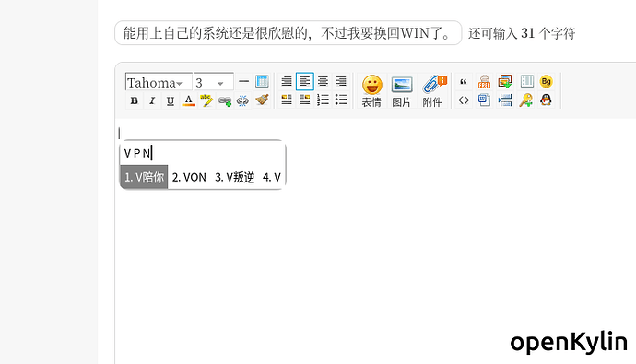Click the page index icon
Viewport: 636px width, 364px height.
point(526,81)
